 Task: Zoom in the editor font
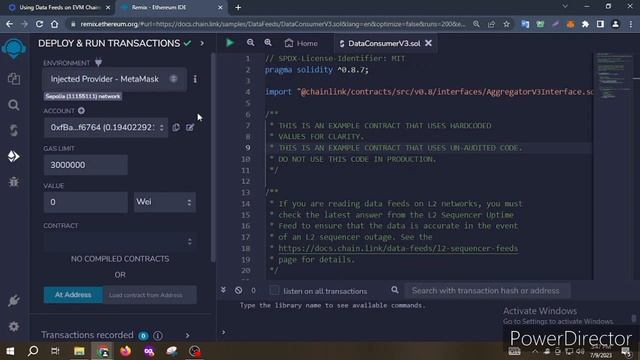tap(268, 42)
